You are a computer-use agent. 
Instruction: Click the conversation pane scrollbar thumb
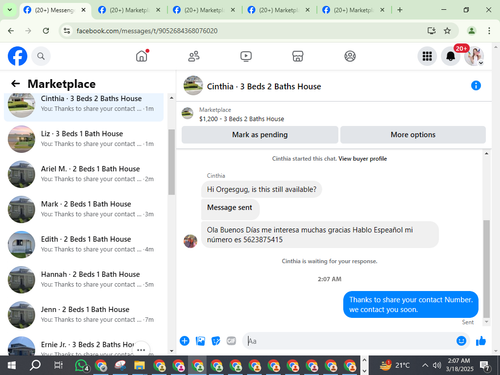[486, 269]
